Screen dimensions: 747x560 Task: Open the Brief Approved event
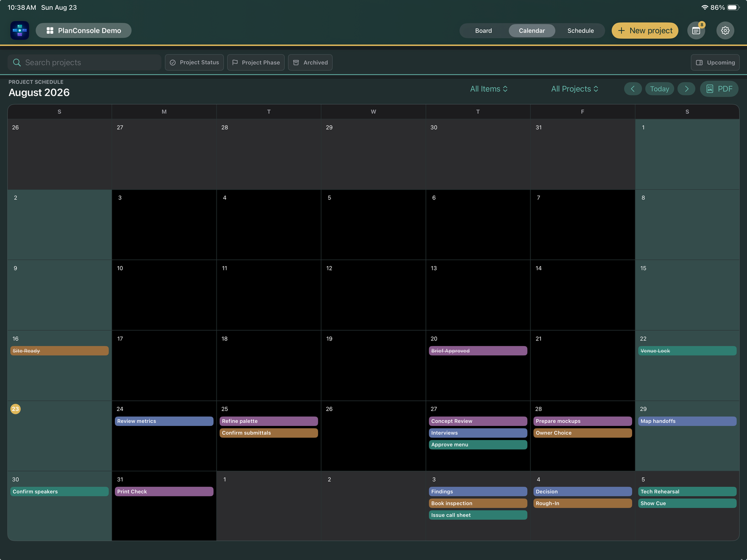click(478, 351)
